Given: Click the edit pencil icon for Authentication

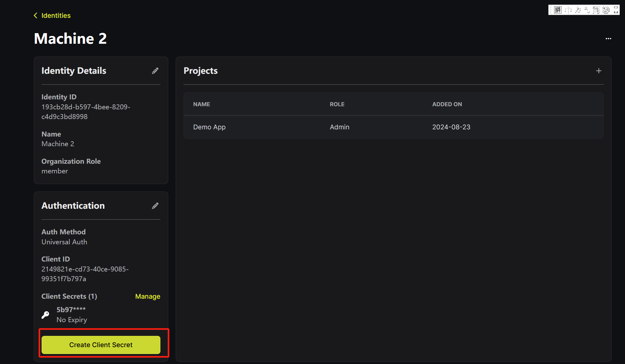Looking at the screenshot, I should [155, 206].
